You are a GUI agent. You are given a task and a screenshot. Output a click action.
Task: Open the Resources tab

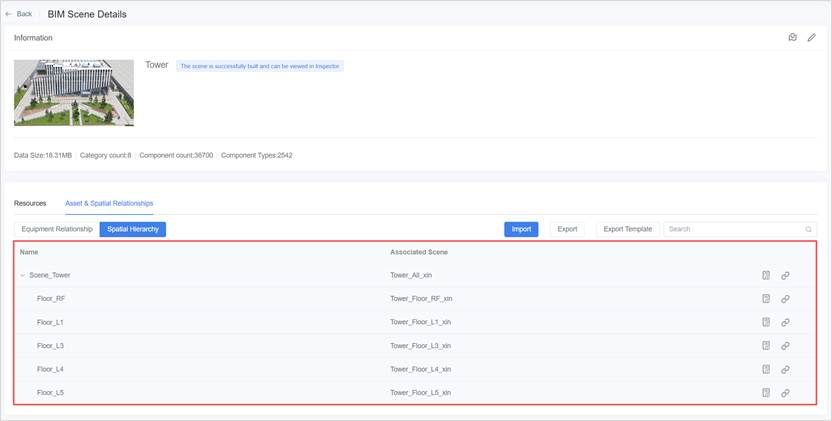pos(30,203)
